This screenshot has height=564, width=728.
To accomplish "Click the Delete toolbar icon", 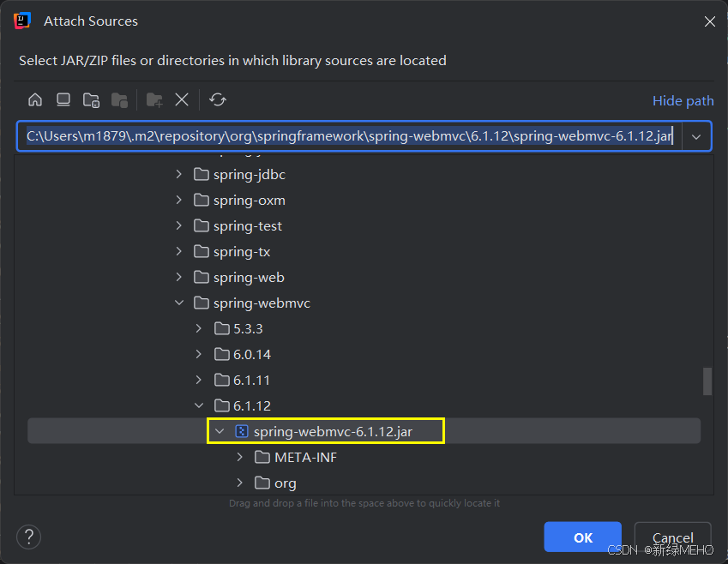I will (182, 99).
